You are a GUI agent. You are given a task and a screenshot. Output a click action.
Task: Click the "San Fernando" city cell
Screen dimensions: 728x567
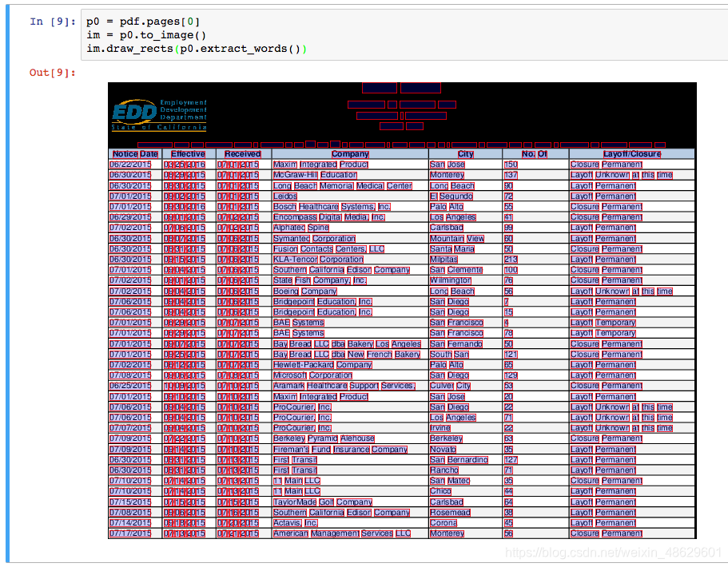tap(456, 344)
